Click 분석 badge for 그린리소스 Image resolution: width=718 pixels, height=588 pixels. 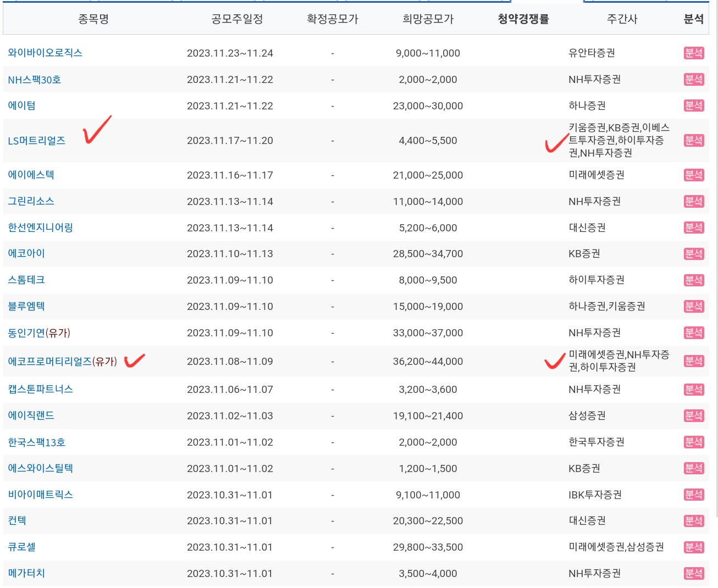[x=694, y=201]
